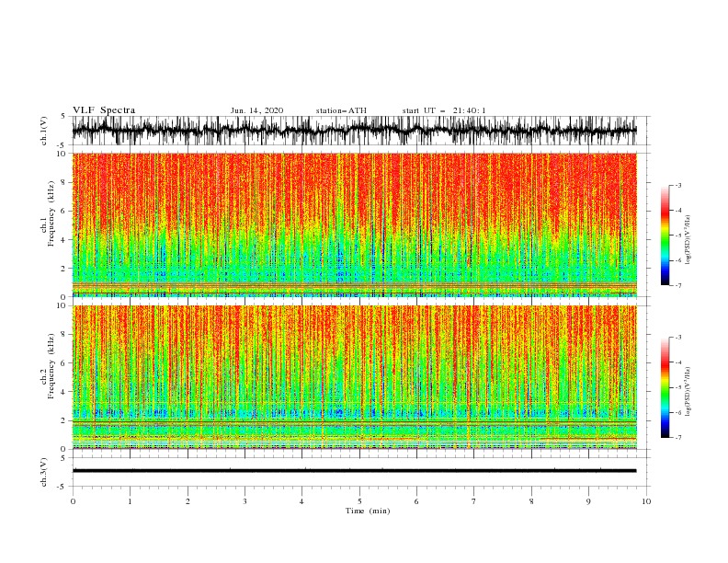Image resolution: width=728 pixels, height=563 pixels.
Task: Click the ch.1 spectrogram plot
Action: (354, 224)
